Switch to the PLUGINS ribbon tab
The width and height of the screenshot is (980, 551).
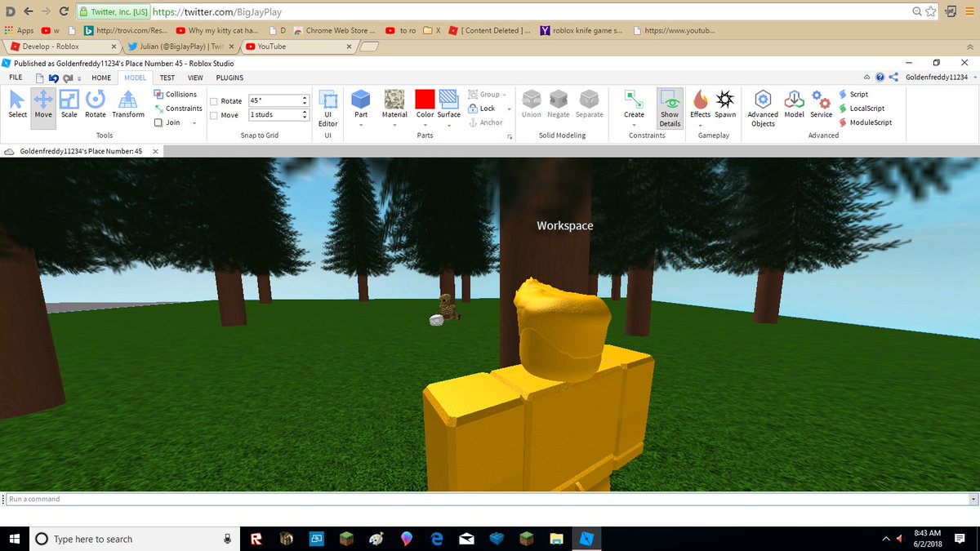click(229, 78)
